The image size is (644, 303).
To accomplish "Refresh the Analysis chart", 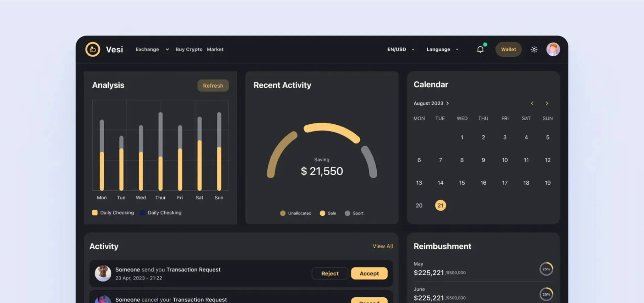I will [x=213, y=85].
